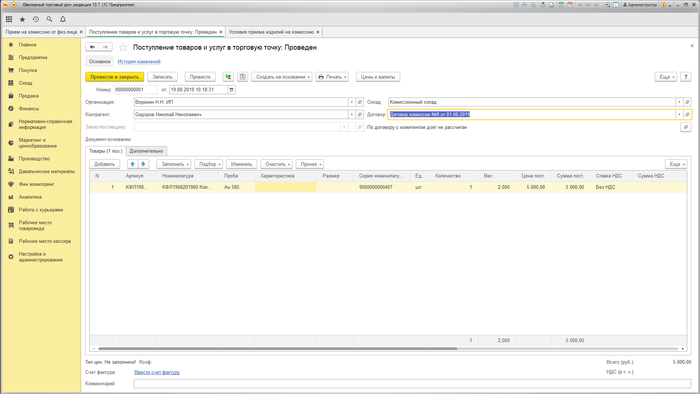The width and height of the screenshot is (700, 394).
Task: Add document to favorites star
Action: coord(123,47)
